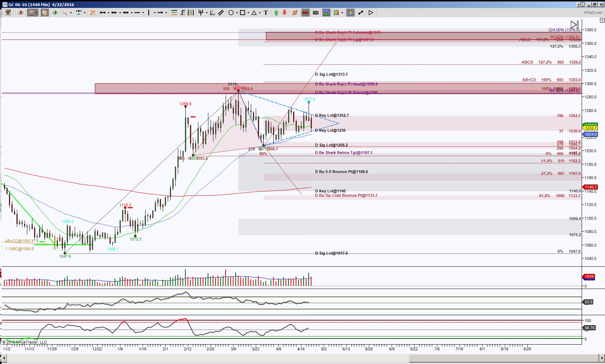The image size is (605, 364).
Task: Click the horizontal scrollbar thumb
Action: [504, 358]
